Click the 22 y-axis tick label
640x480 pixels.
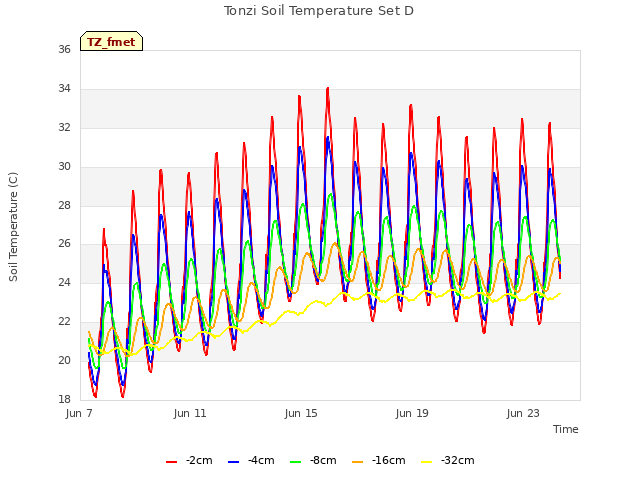click(x=64, y=322)
